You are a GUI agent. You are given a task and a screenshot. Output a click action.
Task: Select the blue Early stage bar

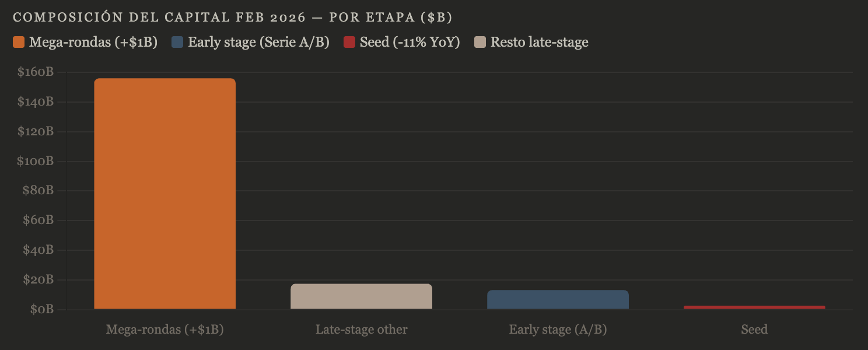558,299
